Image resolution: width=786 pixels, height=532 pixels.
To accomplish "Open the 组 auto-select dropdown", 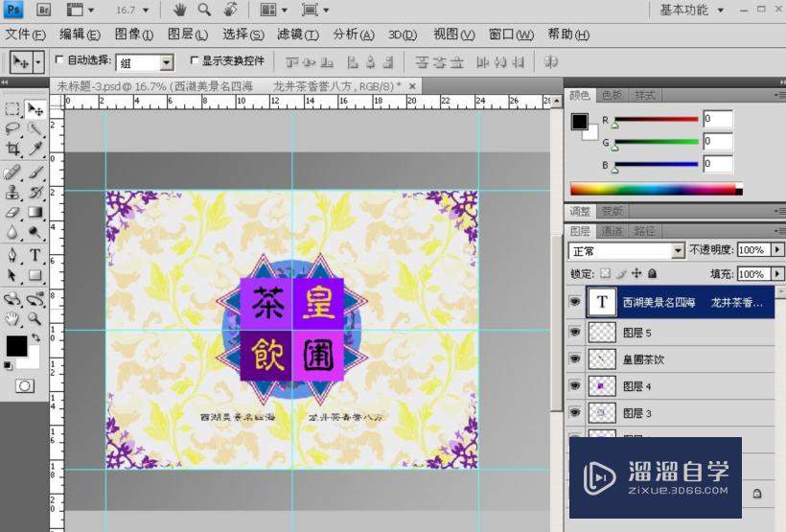I will pos(167,62).
